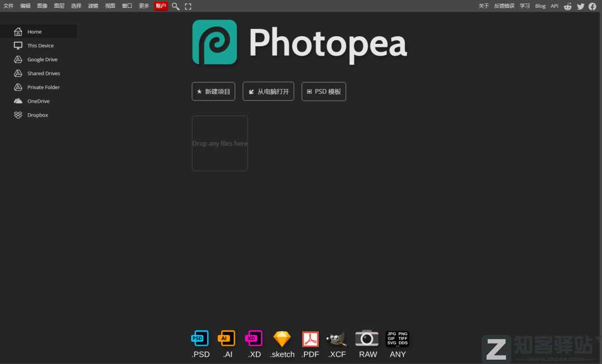Click the .sketch diamond icon
This screenshot has height=364, width=602.
pos(282,338)
